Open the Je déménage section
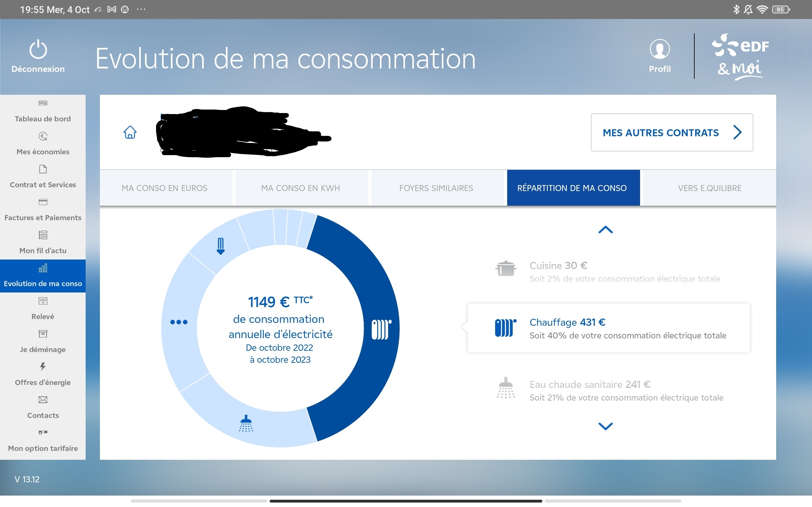Image resolution: width=812 pixels, height=507 pixels. coord(43,341)
